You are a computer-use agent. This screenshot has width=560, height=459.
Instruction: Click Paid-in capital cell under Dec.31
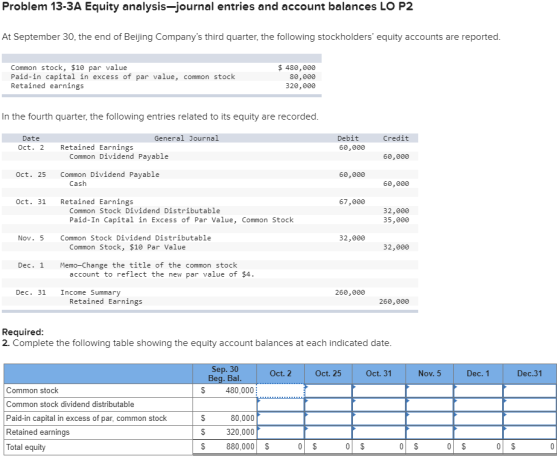tap(530, 418)
